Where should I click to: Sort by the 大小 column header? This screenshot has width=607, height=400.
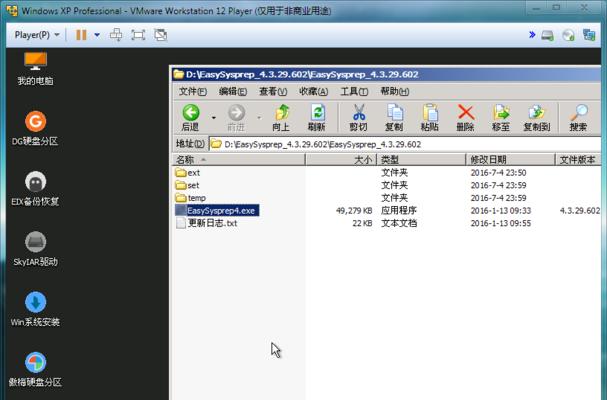(x=341, y=160)
